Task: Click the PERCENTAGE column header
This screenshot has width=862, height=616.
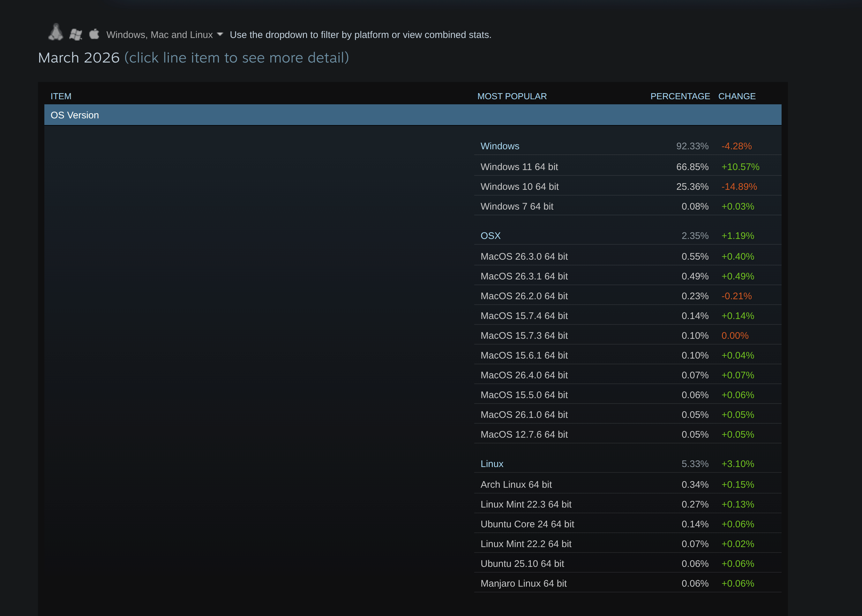Action: click(680, 96)
